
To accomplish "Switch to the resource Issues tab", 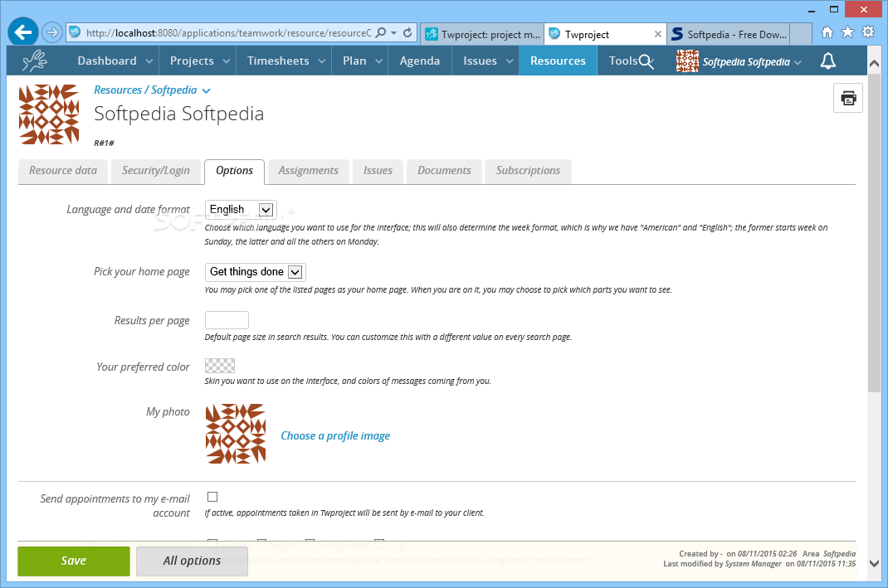I will 378,171.
